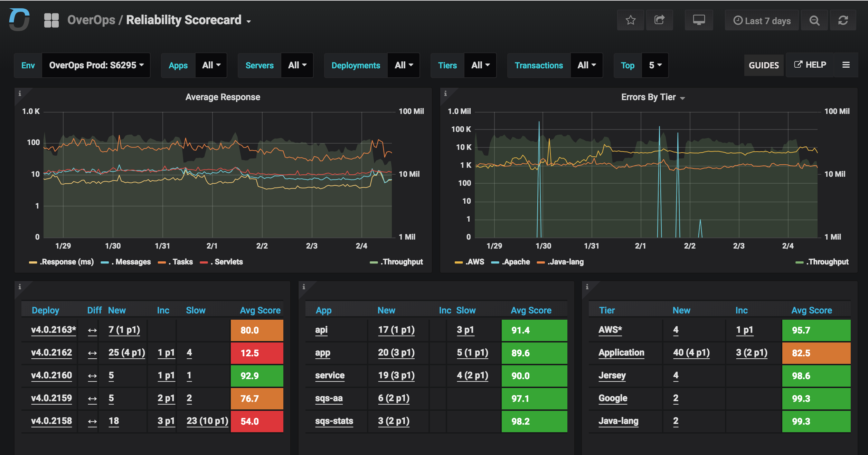Open 25 (4 p1) new errors link
Screen dimensions: 868x455
click(x=126, y=353)
